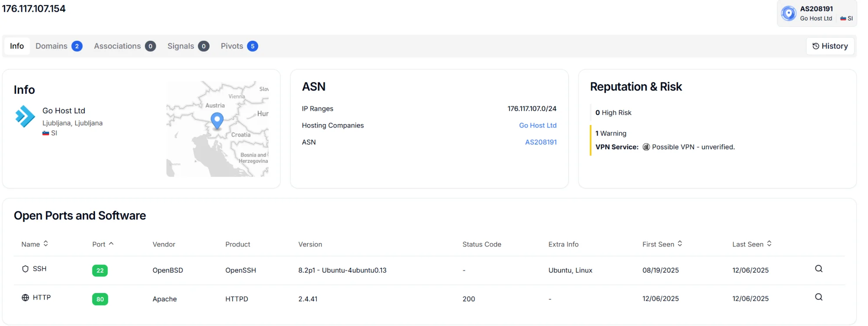Click the magnifier icon in SSH row
This screenshot has width=868, height=326.
[x=819, y=269]
